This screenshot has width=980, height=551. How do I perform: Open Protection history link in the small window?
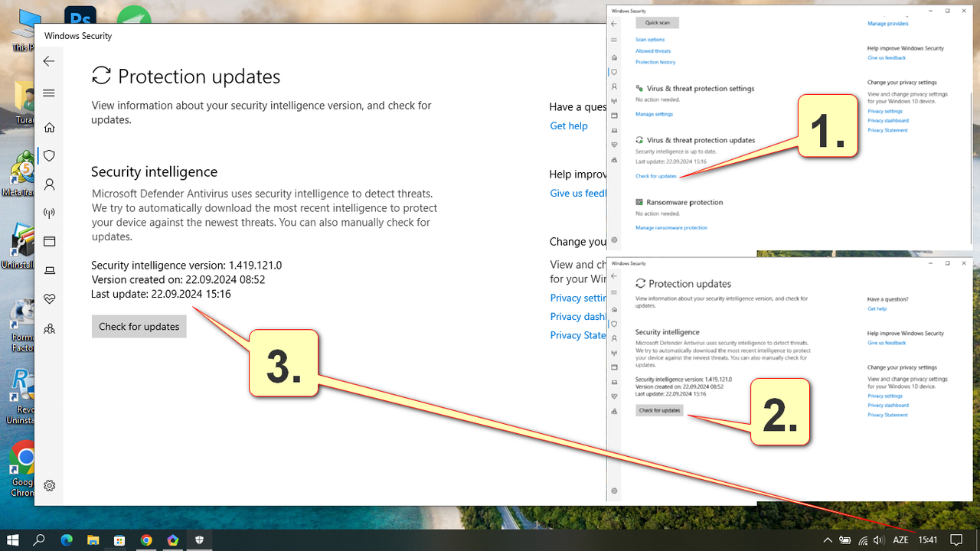coord(655,62)
